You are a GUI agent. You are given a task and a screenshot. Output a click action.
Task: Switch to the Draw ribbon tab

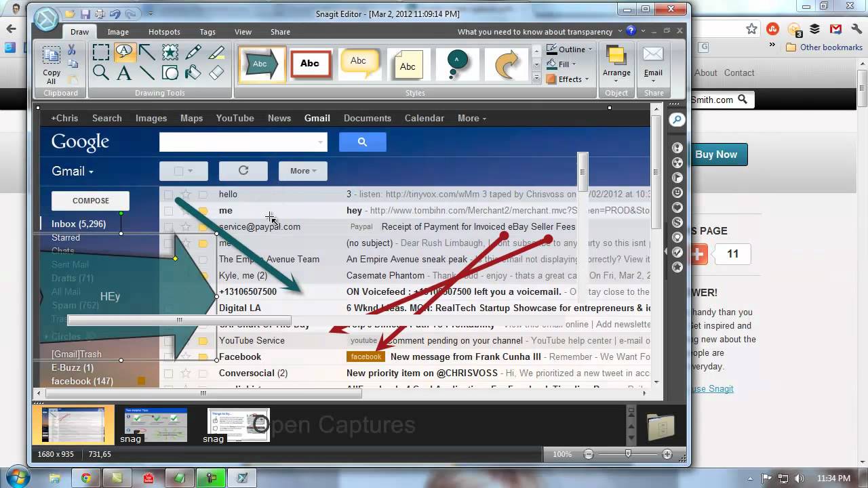click(79, 32)
